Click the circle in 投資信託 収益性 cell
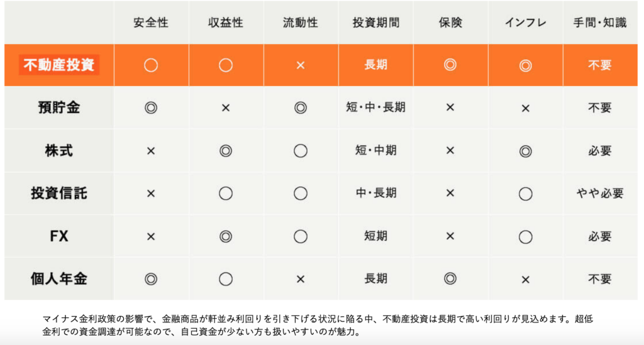 pos(226,193)
